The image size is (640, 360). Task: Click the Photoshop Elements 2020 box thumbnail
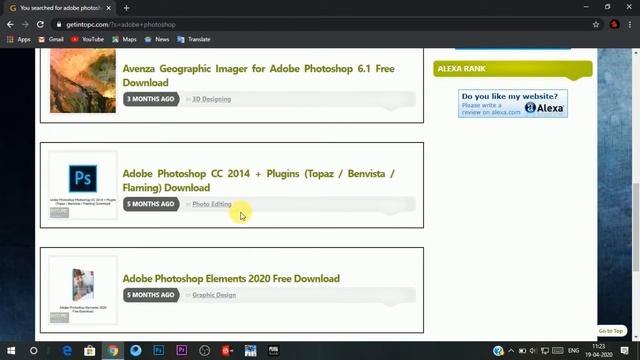click(83, 290)
